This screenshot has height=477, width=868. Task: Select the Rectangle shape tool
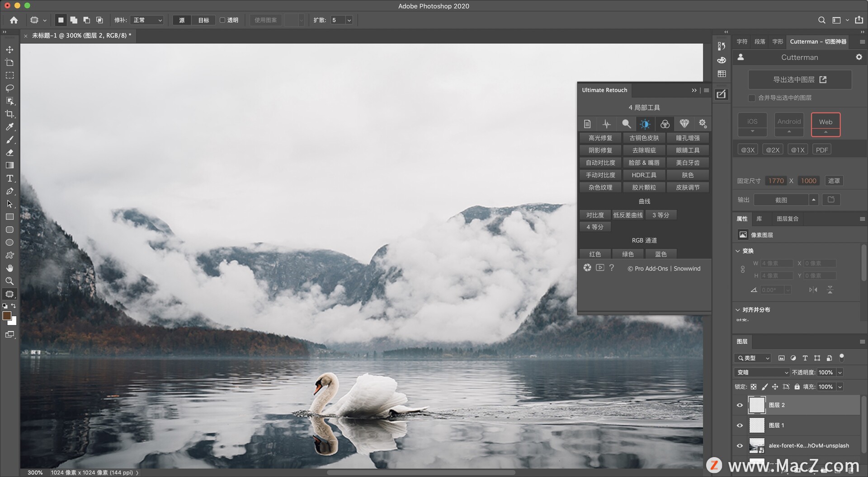9,217
